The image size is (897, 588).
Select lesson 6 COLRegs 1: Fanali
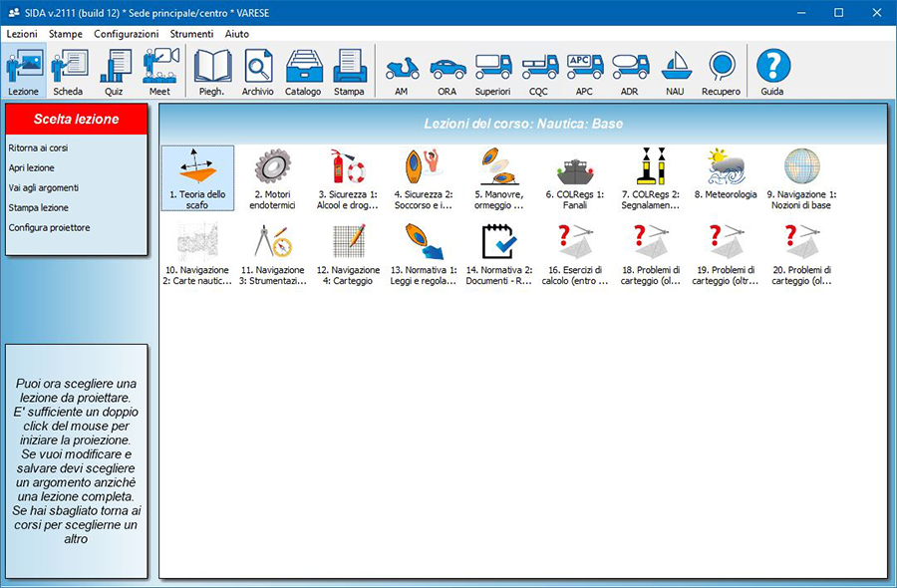pos(574,176)
